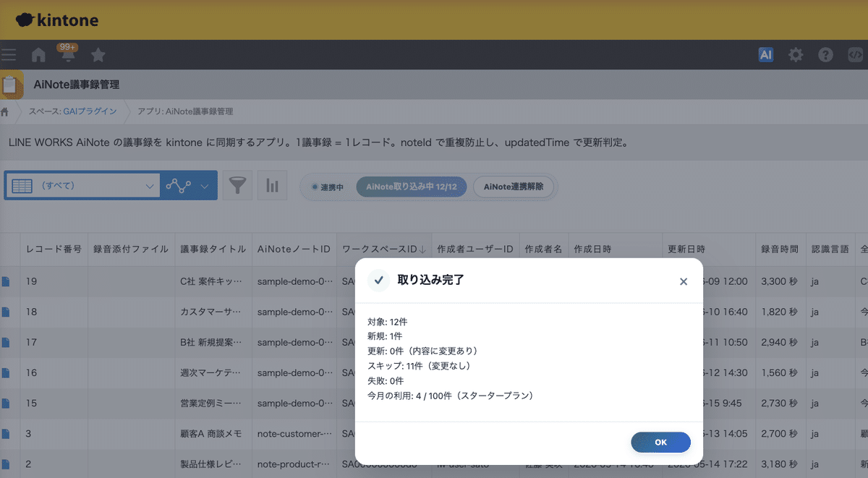
Task: Click the 3,180 秒 recording time cell
Action: (x=780, y=464)
